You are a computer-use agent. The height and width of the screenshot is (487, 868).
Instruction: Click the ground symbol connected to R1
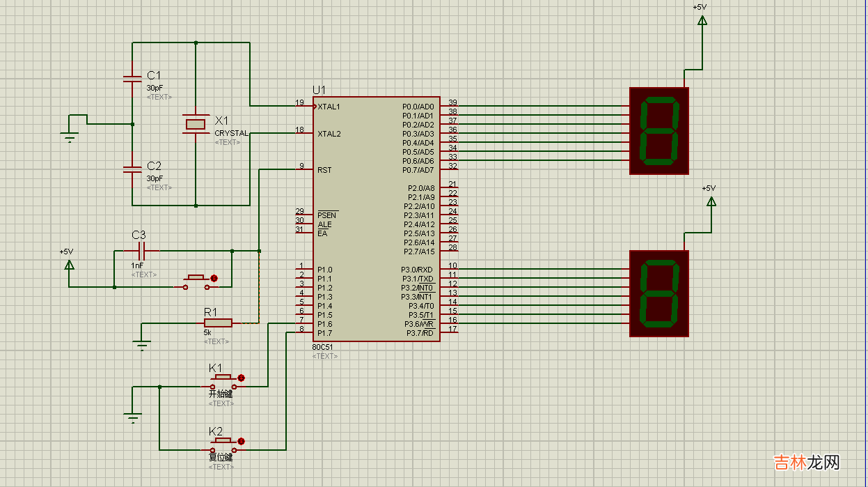click(x=142, y=343)
